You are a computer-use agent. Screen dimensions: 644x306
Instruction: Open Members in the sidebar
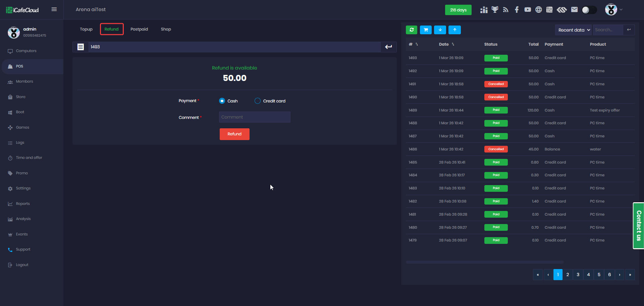coord(24,82)
